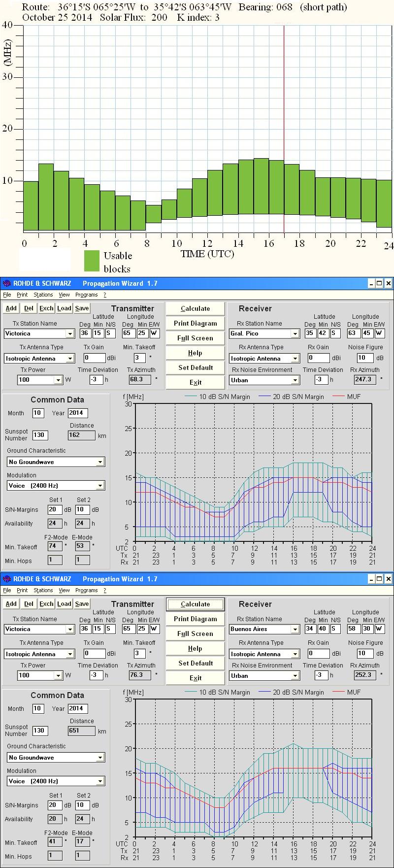The height and width of the screenshot is (868, 394).
Task: Expand Modulation dropdown in lower window
Action: coord(100,781)
